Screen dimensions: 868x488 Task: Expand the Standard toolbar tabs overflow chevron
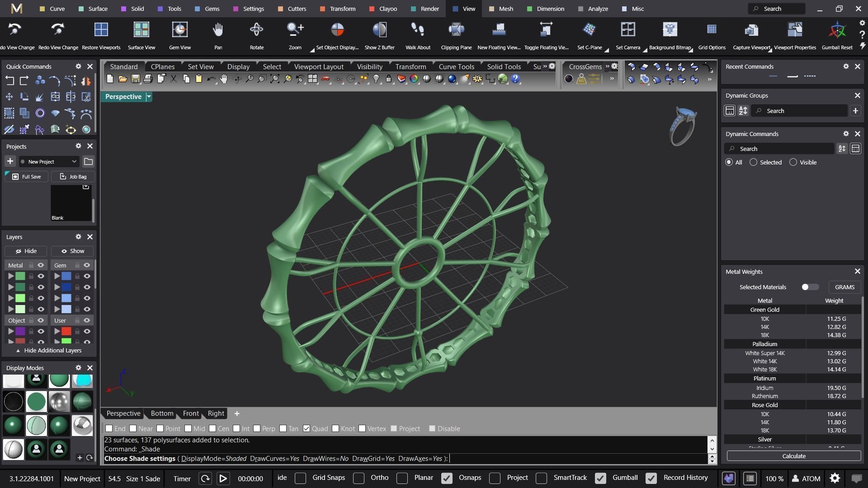point(545,66)
